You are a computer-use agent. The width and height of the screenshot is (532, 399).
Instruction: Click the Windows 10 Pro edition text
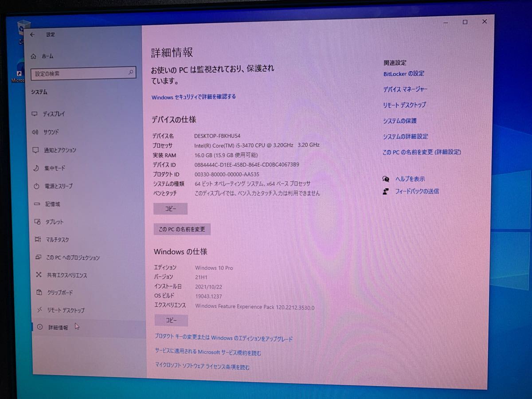(214, 268)
